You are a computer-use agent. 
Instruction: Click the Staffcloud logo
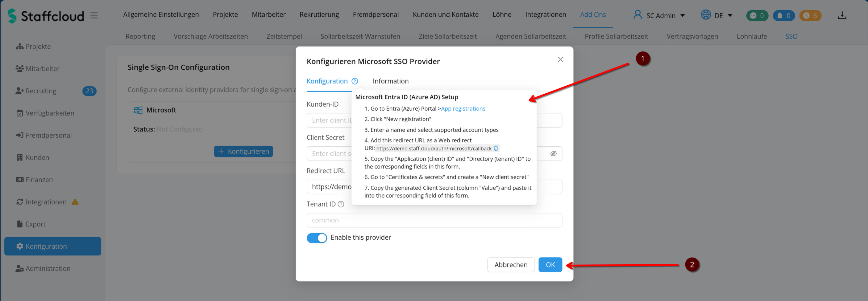pos(45,15)
